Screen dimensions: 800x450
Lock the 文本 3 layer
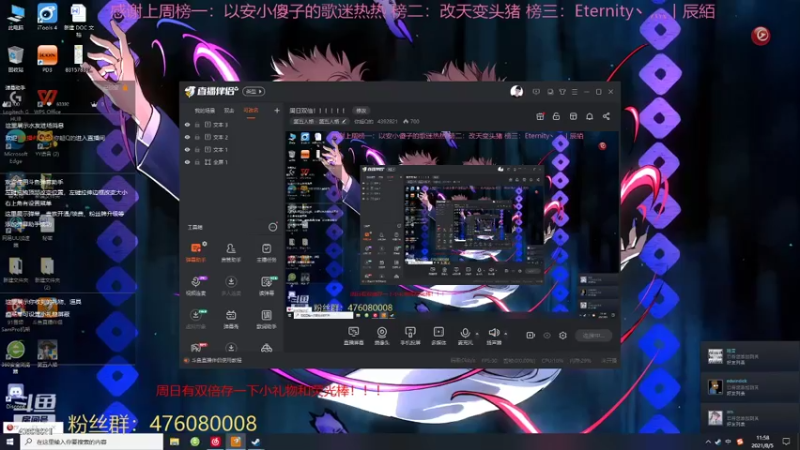[197, 124]
